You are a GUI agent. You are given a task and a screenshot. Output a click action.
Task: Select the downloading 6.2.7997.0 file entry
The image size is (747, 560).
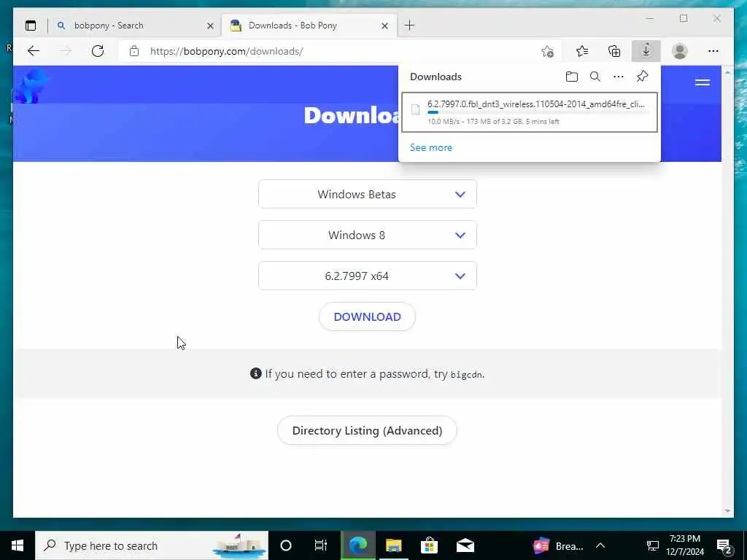(530, 112)
